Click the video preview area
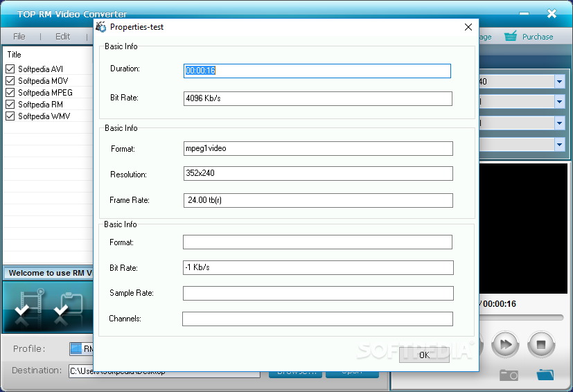This screenshot has width=573, height=392. [x=523, y=229]
